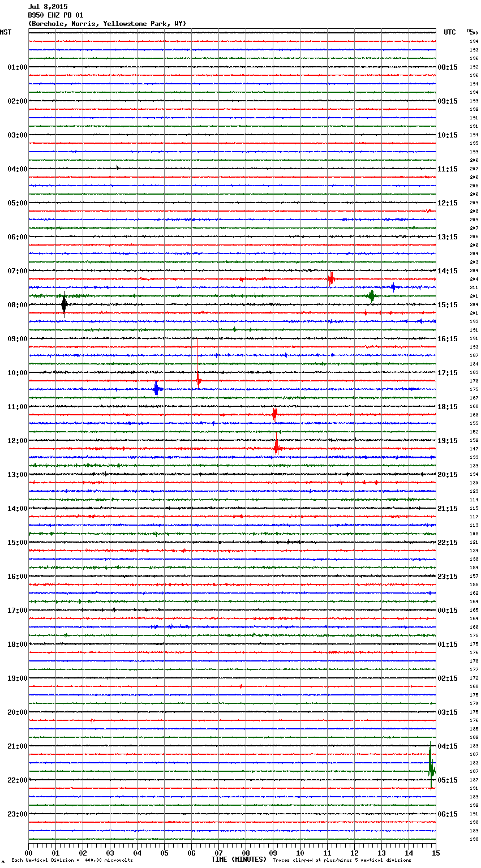This screenshot has height=868, width=481.
Task: Click the "TIME (MINUTES)" axis title
Action: pyautogui.click(x=239, y=860)
